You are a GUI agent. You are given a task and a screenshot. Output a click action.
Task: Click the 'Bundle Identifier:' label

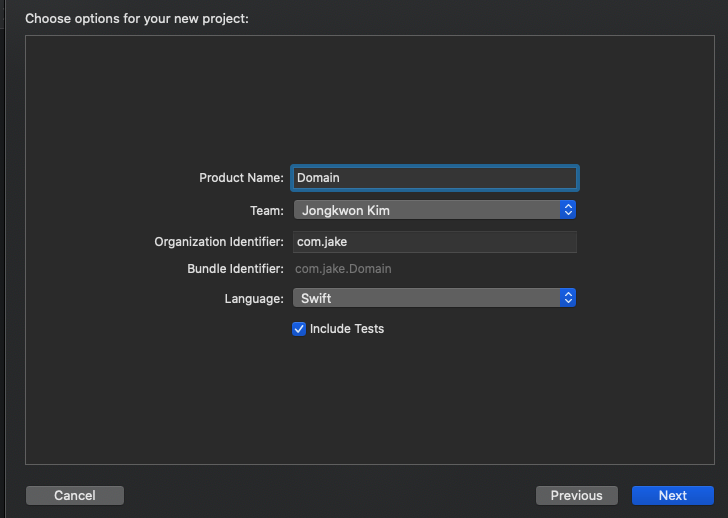pos(235,269)
